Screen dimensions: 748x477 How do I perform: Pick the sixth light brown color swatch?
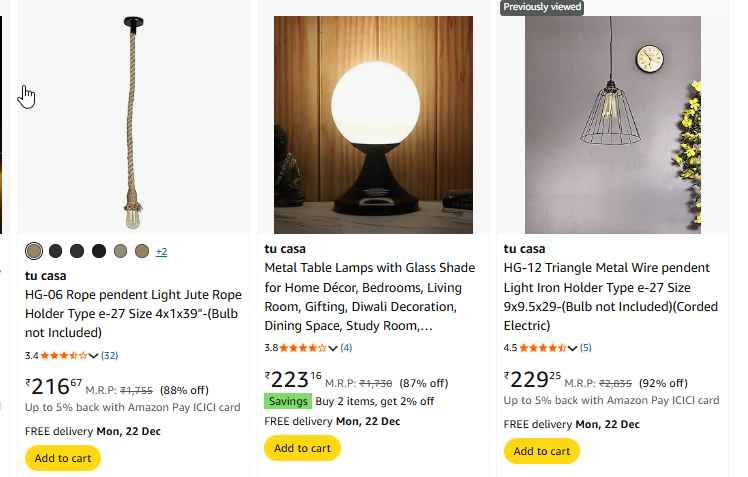point(141,251)
